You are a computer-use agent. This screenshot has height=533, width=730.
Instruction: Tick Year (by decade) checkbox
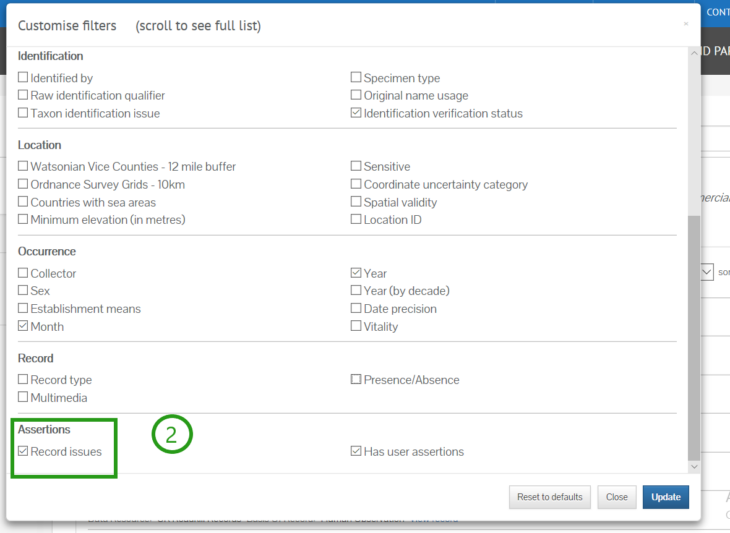click(x=356, y=290)
